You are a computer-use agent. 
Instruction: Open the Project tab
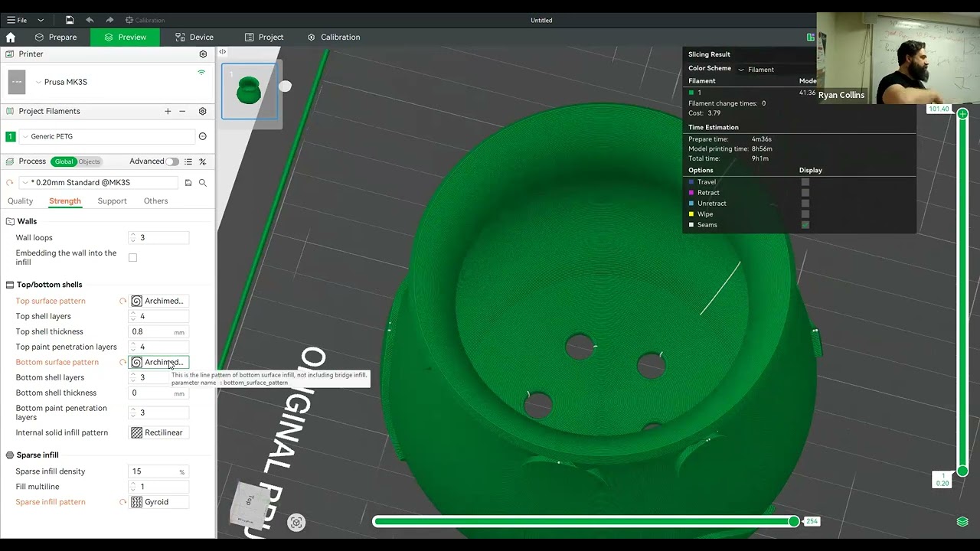pyautogui.click(x=264, y=37)
